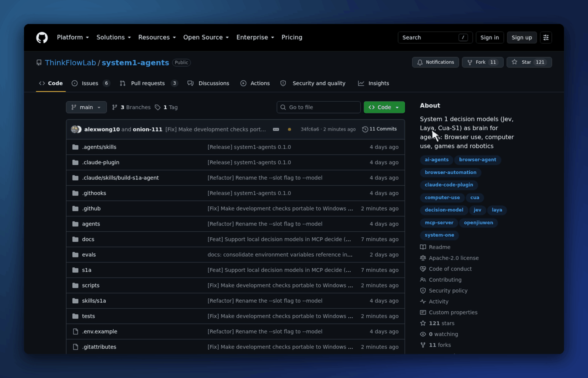Open the .githooks folder
This screenshot has width=588, height=378.
pyautogui.click(x=94, y=193)
